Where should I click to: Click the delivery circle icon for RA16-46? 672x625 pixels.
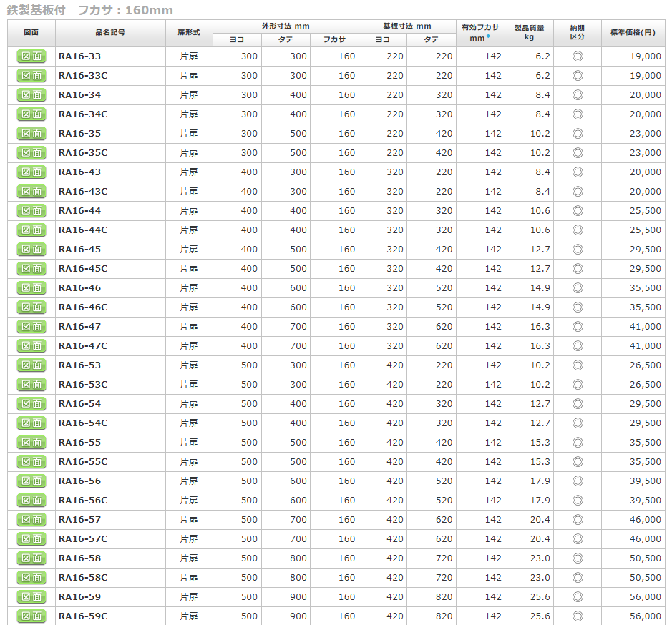point(578,288)
